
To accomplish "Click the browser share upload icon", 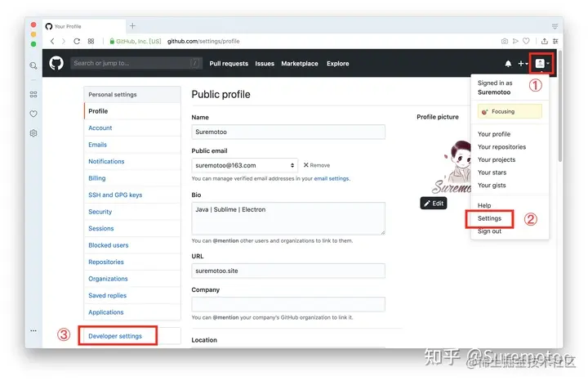I will click(x=545, y=41).
